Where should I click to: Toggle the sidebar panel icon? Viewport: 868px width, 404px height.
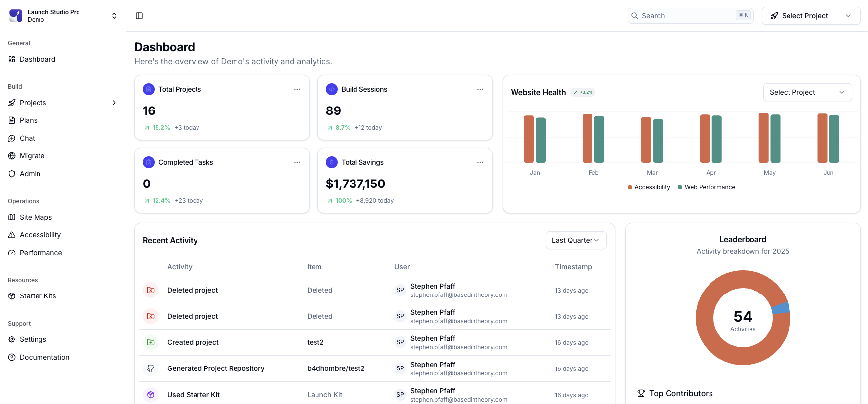139,16
